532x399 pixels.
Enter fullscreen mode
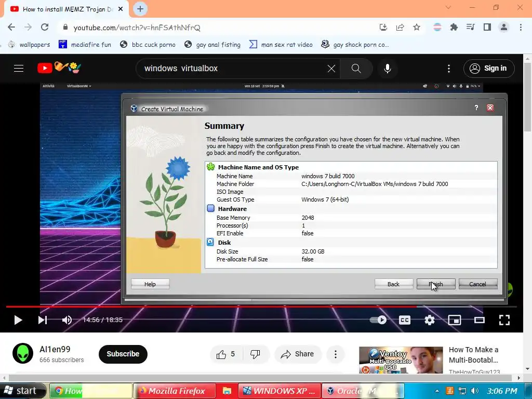[x=504, y=320]
